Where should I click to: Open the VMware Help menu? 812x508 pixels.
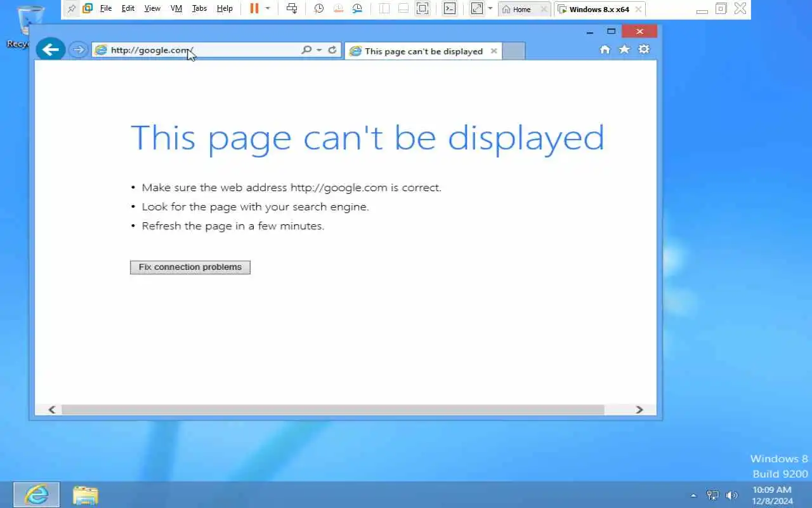pos(225,8)
